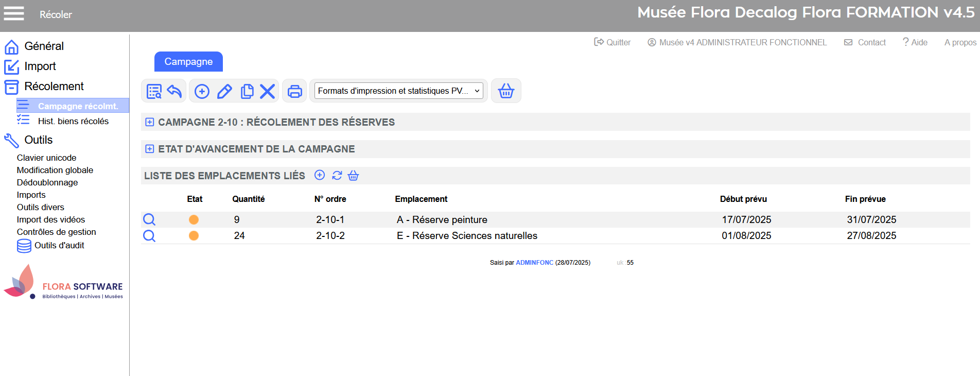Expand the Etat d'avancement de la campagne section
Image resolution: width=980 pixels, height=376 pixels.
(150, 149)
